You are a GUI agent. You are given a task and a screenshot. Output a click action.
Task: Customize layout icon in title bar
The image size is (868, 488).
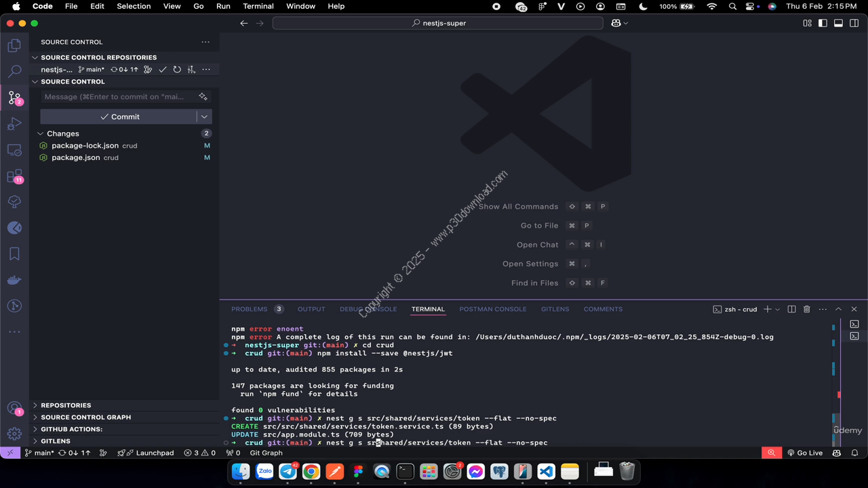[x=807, y=23]
